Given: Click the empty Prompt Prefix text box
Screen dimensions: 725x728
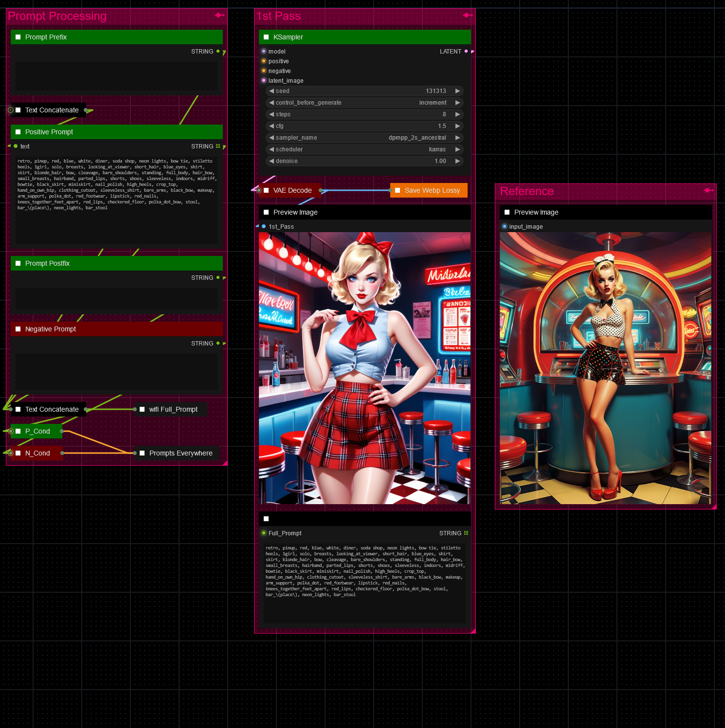Looking at the screenshot, I should [x=117, y=76].
